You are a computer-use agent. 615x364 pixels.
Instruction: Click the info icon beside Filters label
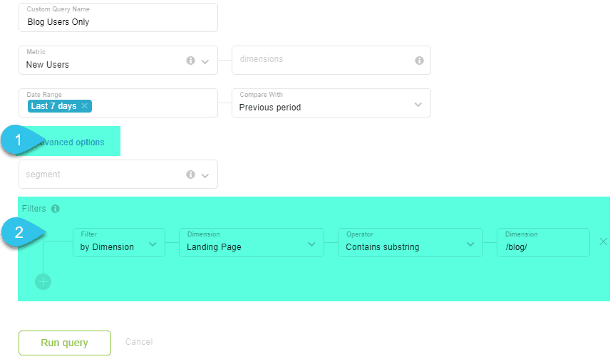tap(56, 209)
